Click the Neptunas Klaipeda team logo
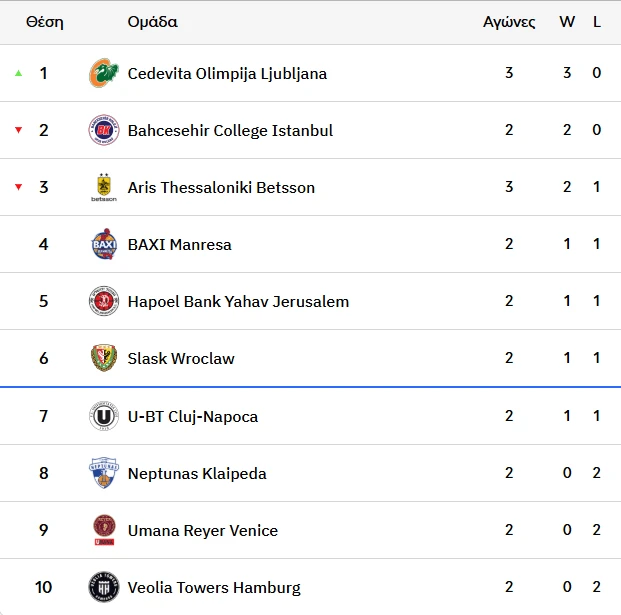621x615 pixels. [103, 473]
